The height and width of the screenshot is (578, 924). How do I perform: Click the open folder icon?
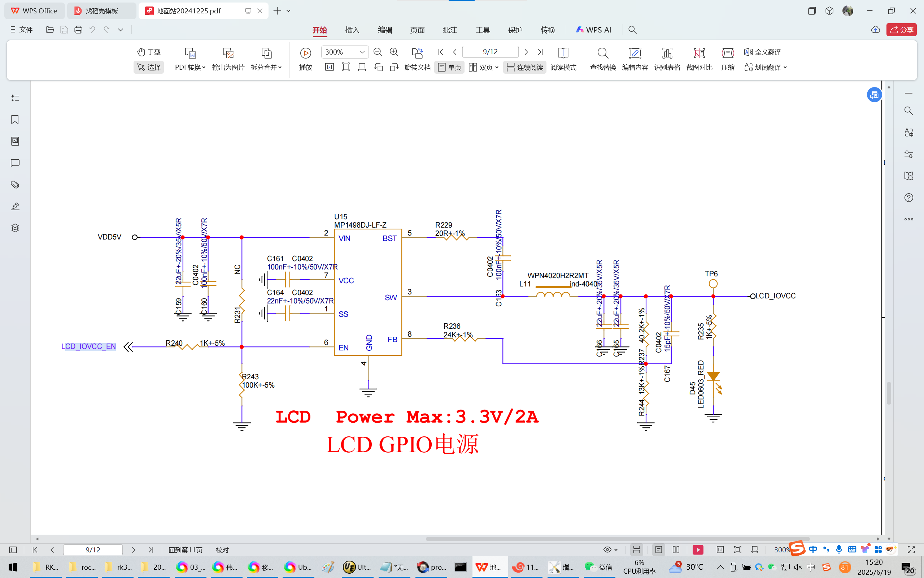(50, 30)
